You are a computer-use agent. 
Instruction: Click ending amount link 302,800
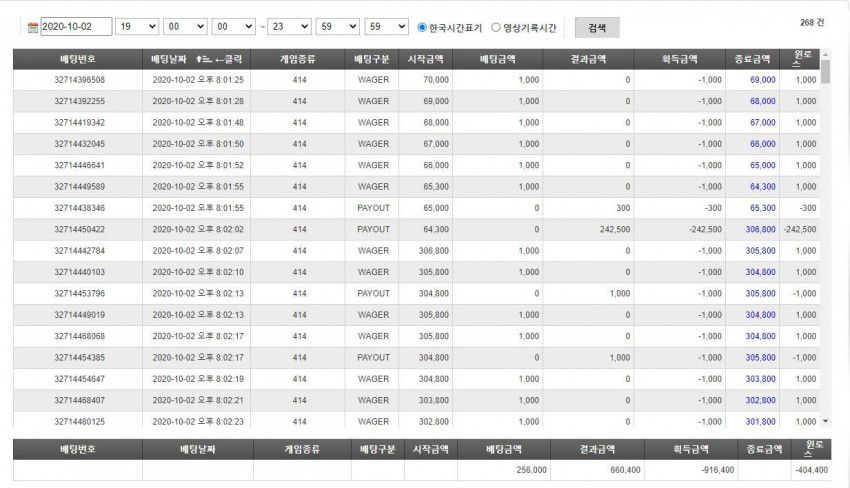point(761,400)
